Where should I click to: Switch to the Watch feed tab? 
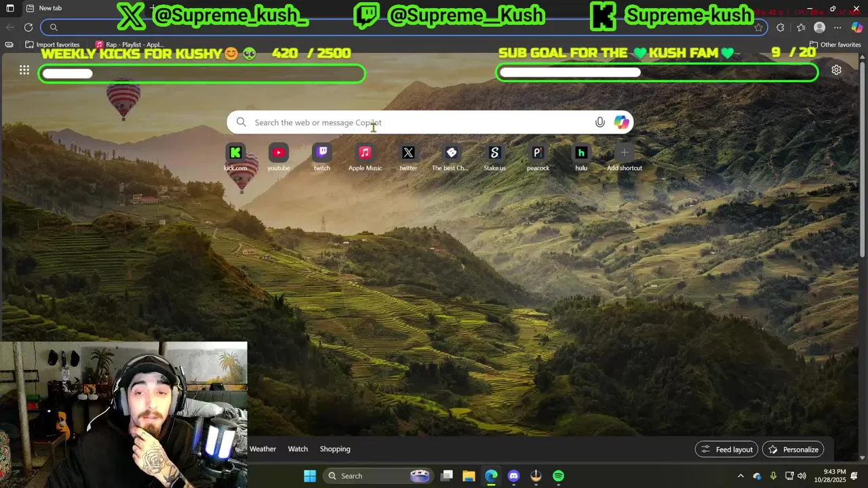point(298,449)
